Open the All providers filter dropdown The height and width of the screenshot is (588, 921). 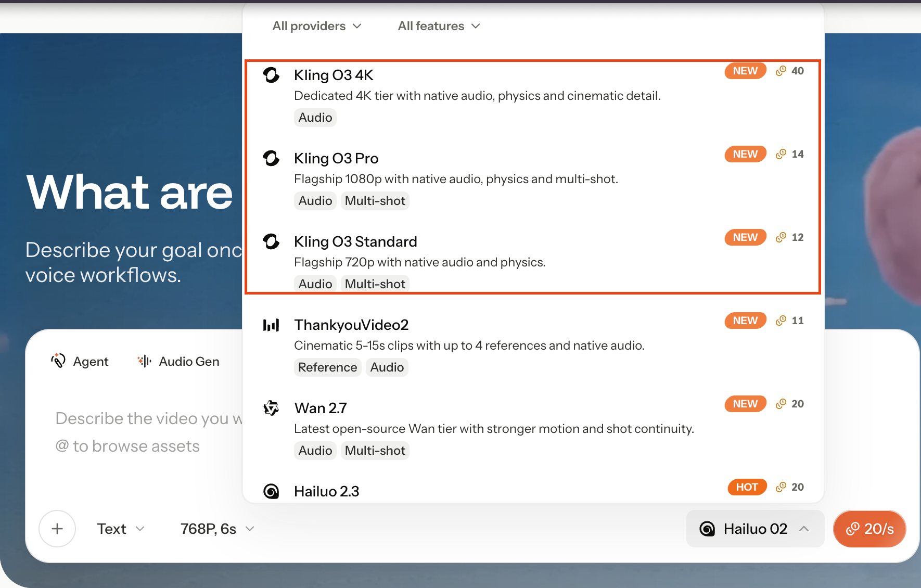317,26
